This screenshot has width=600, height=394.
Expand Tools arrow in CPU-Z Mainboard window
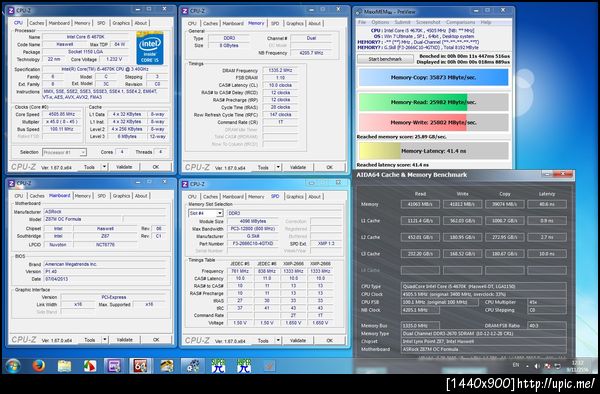tap(104, 340)
